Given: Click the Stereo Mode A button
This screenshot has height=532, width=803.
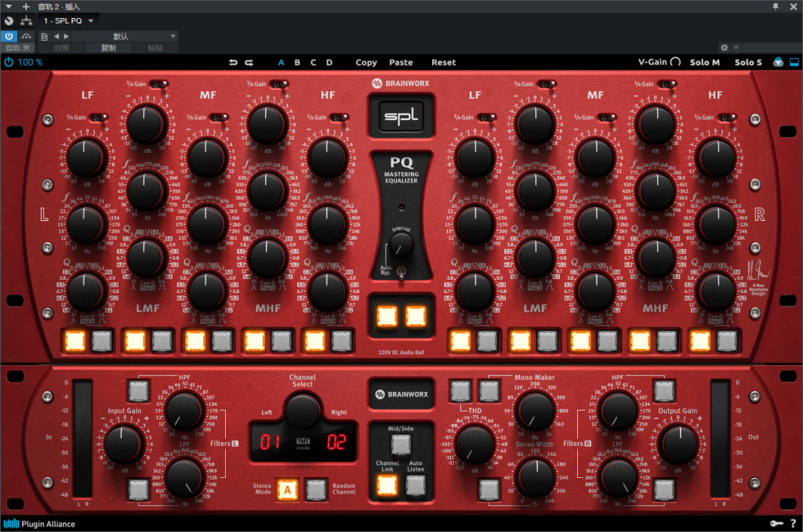Looking at the screenshot, I should [287, 489].
